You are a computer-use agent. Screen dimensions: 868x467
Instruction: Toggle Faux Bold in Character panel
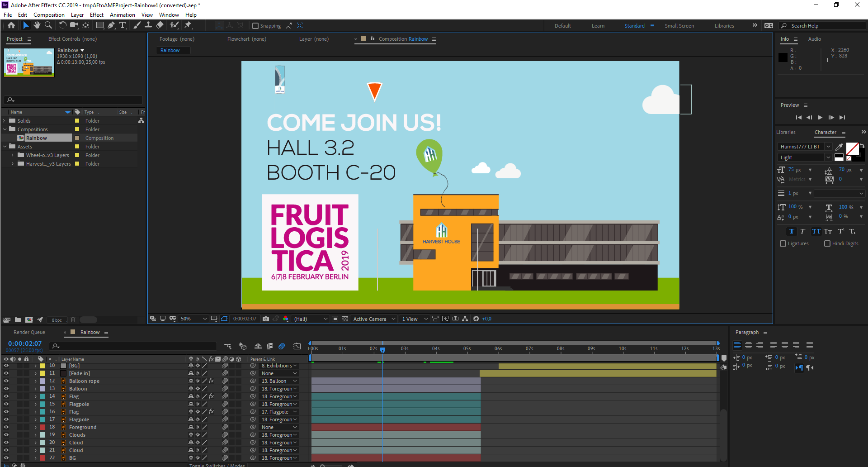coord(792,231)
